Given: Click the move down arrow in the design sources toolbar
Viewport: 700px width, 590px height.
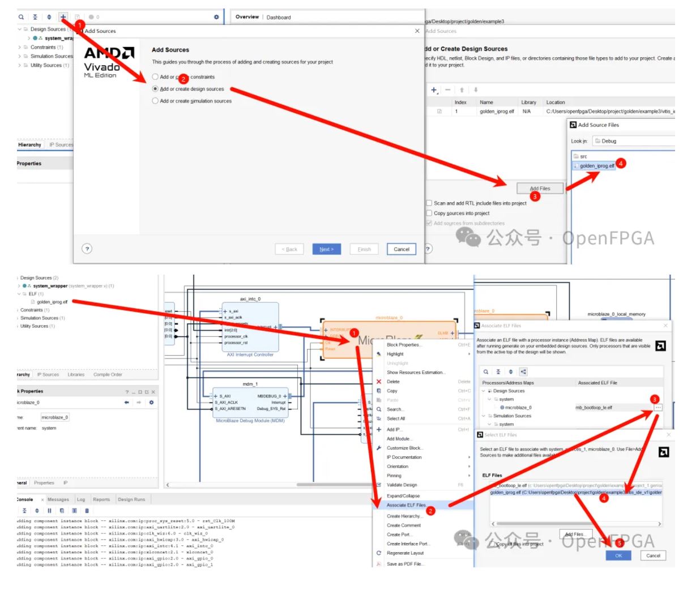Looking at the screenshot, I should coord(476,89).
